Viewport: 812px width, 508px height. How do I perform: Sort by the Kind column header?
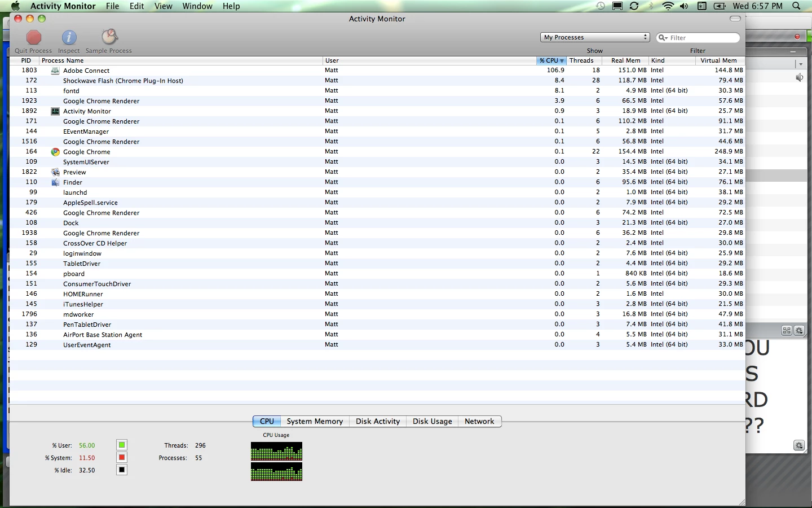[672, 60]
